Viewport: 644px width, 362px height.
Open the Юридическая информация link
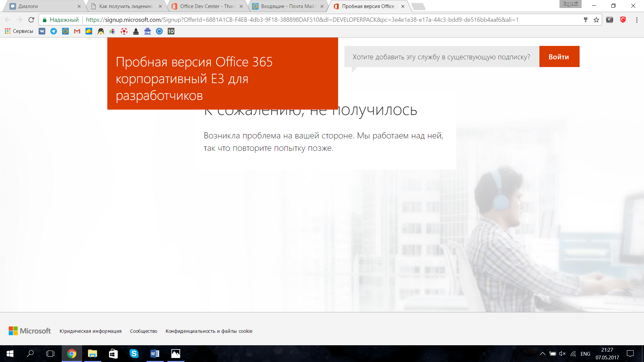point(91,331)
